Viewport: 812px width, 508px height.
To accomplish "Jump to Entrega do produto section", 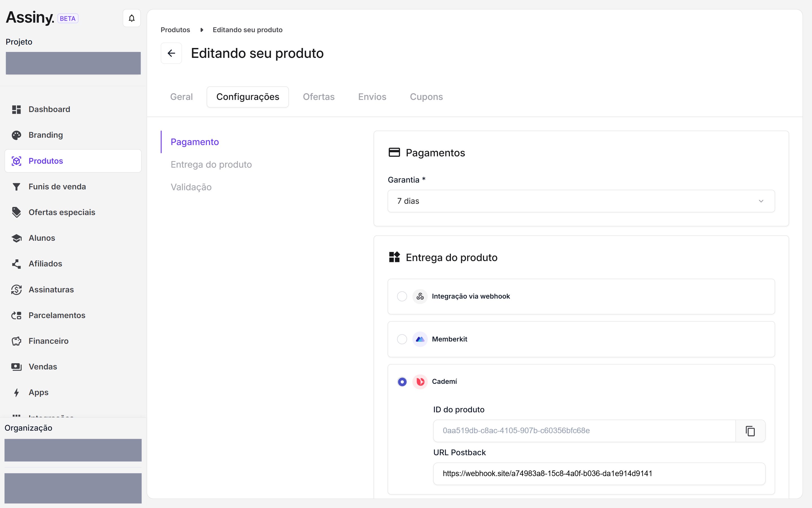I will click(x=211, y=164).
